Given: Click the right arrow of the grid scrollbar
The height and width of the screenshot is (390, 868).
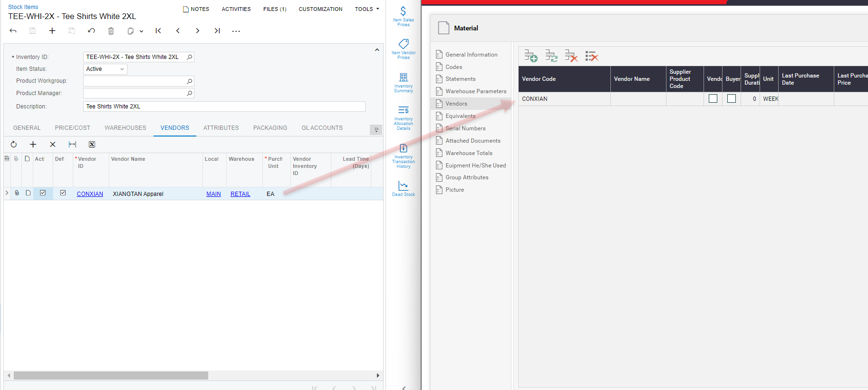Looking at the screenshot, I should (378, 376).
